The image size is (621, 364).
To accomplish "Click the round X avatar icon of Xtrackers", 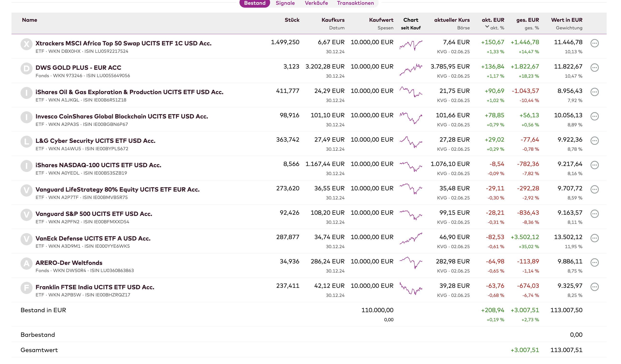I will (x=26, y=44).
